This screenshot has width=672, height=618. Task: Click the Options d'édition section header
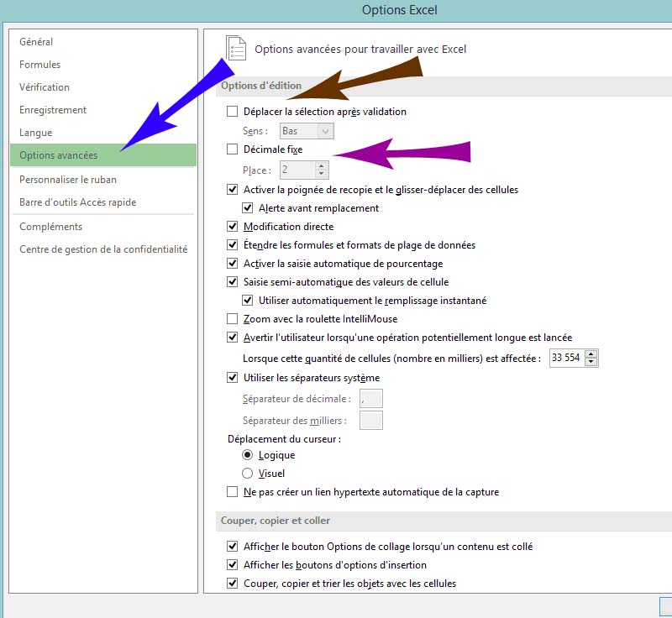[261, 86]
